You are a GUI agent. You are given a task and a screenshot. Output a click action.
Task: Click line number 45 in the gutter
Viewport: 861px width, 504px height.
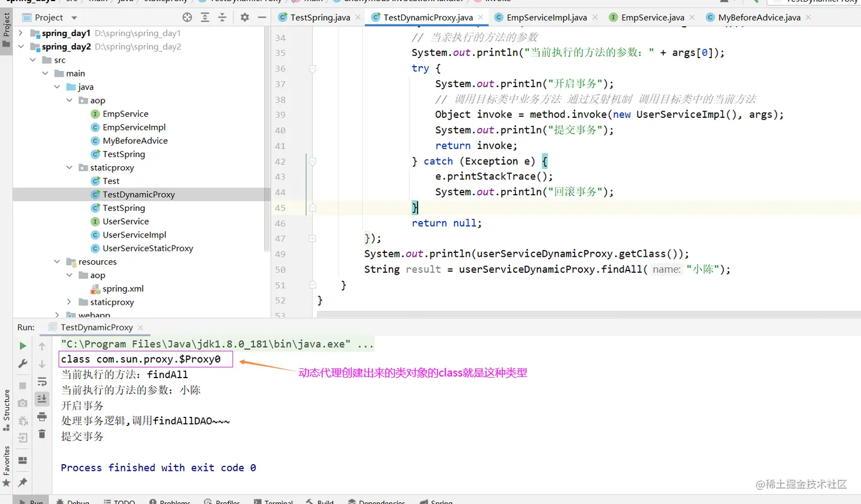coord(280,208)
